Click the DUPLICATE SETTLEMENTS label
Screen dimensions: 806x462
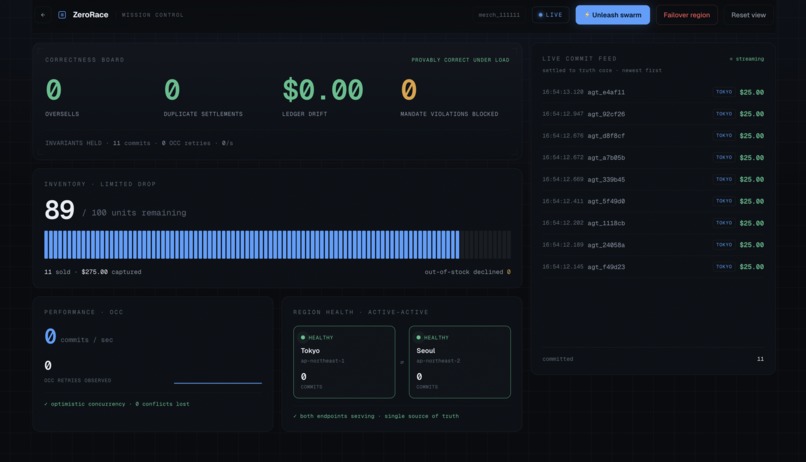click(203, 114)
